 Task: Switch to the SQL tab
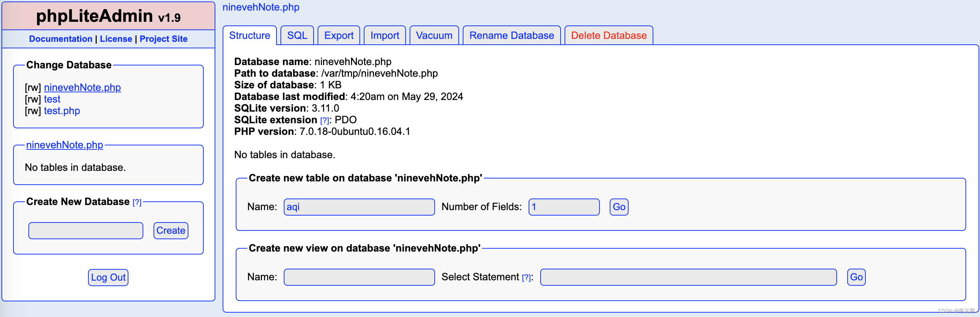pyautogui.click(x=297, y=35)
